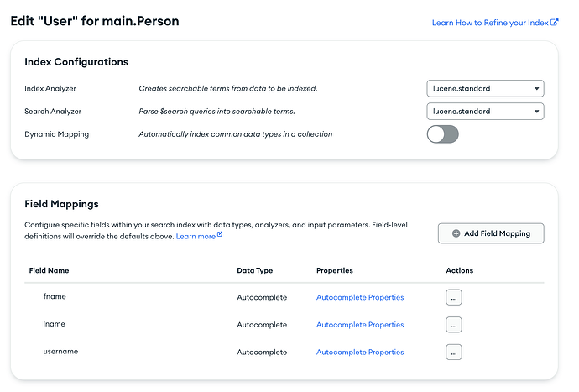Viewport: 579px width, 392px height.
Task: Follow the Learn more link in Field Mappings
Action: click(196, 237)
